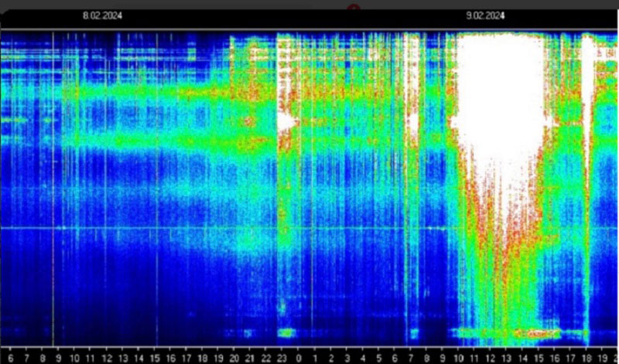The height and width of the screenshot is (364, 619).
Task: Click the 8.02.2024 date label
Action: tap(102, 15)
